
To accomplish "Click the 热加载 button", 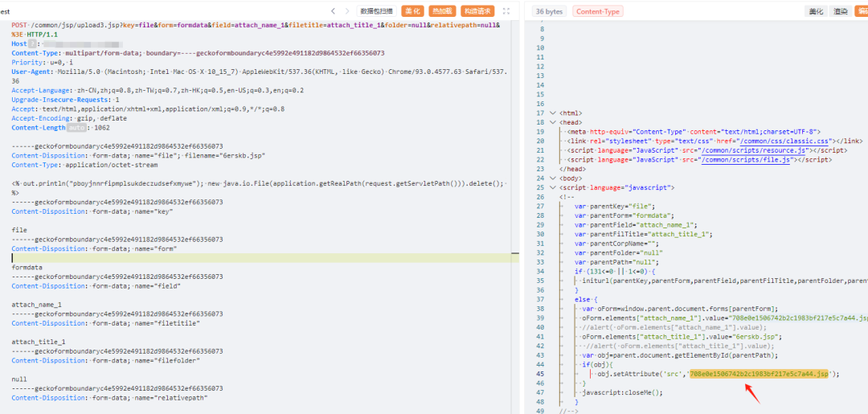I will [442, 10].
